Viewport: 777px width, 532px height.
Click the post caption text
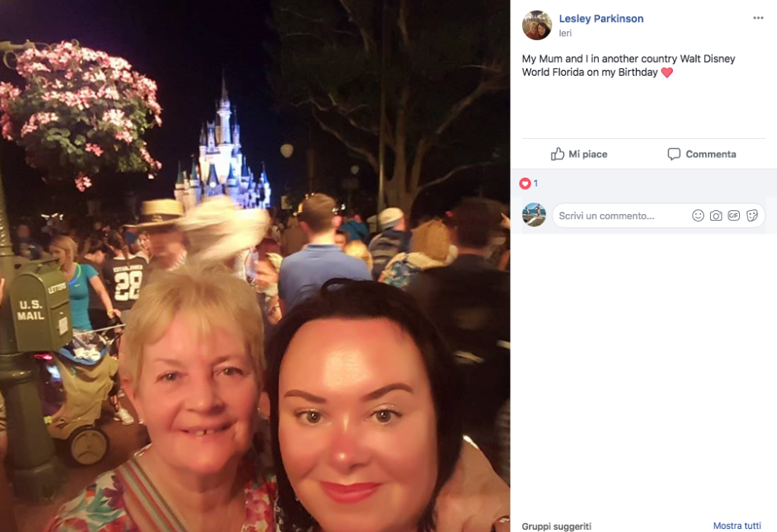coord(628,65)
